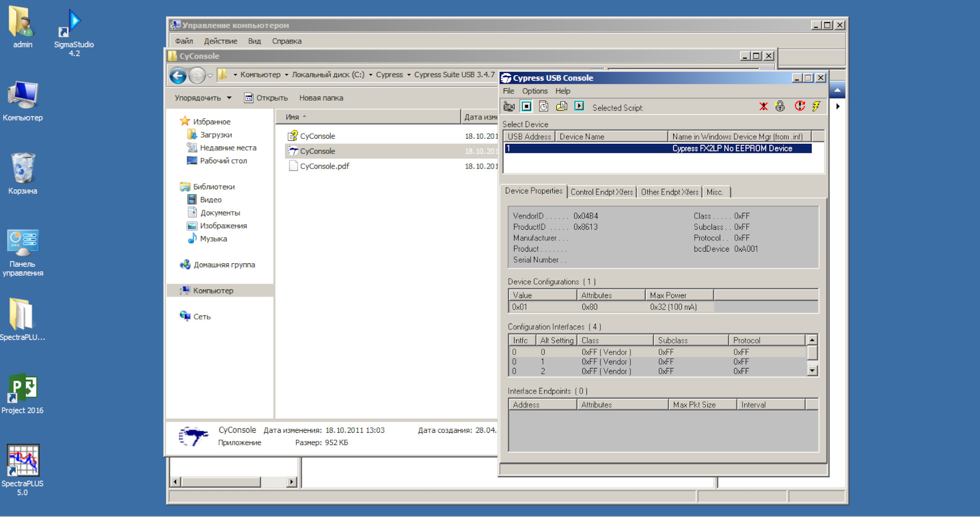Select Библиотеки in navigation pane
Screen dimensions: 980x517
point(213,186)
